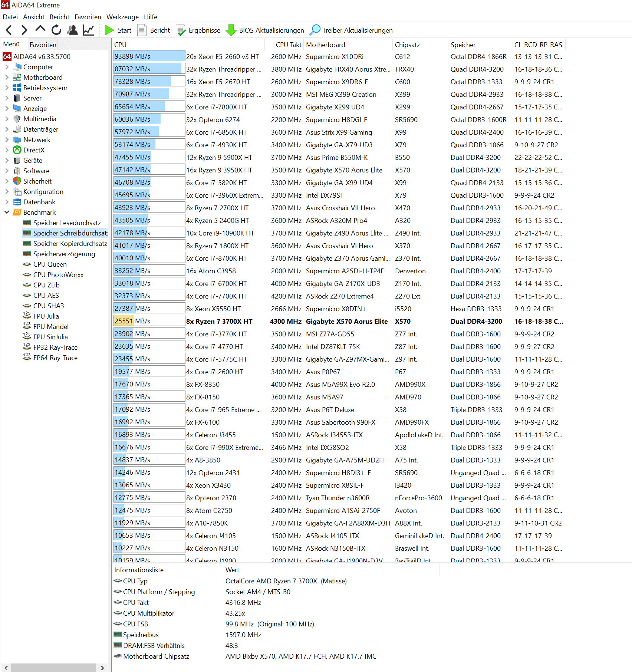Select the Betriebssystem Windows icon
This screenshot has height=672, width=632.
point(17,88)
